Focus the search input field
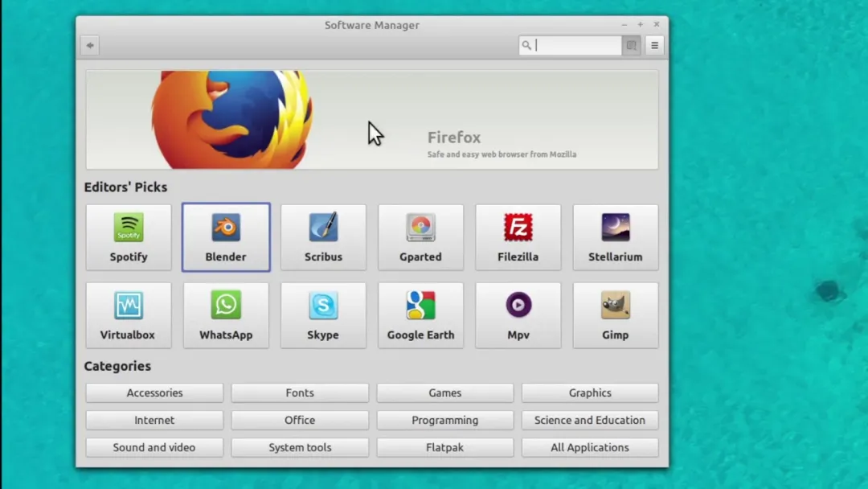Viewport: 868px width, 489px height. (570, 45)
